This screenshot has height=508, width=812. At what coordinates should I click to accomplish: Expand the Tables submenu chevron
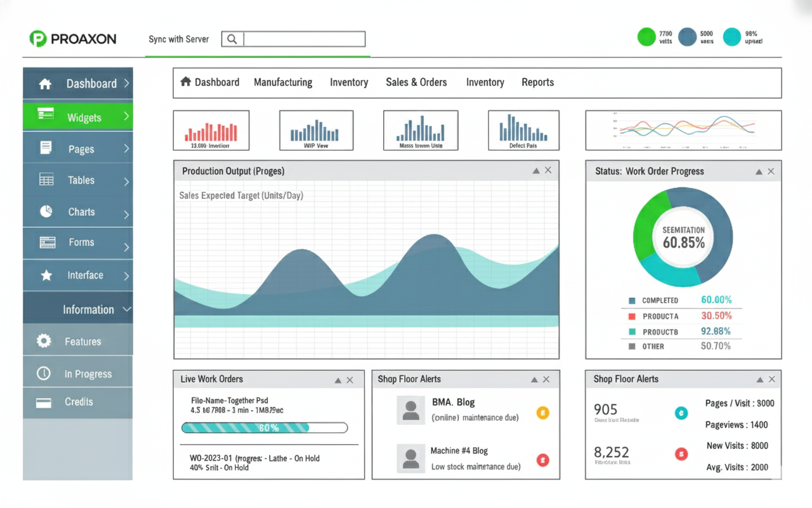pos(126,181)
